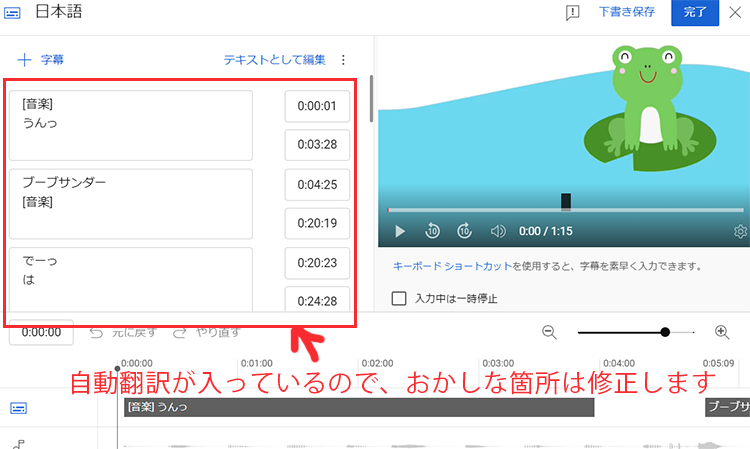The height and width of the screenshot is (449, 750).
Task: Edit the caption text でーっ は
Action: [131, 279]
